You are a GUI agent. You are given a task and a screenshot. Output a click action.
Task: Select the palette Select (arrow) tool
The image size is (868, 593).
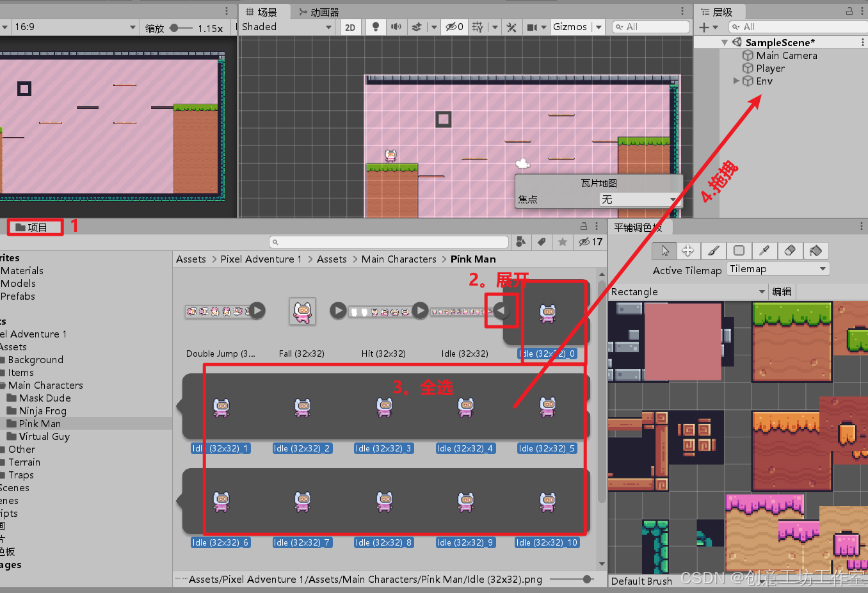point(665,250)
